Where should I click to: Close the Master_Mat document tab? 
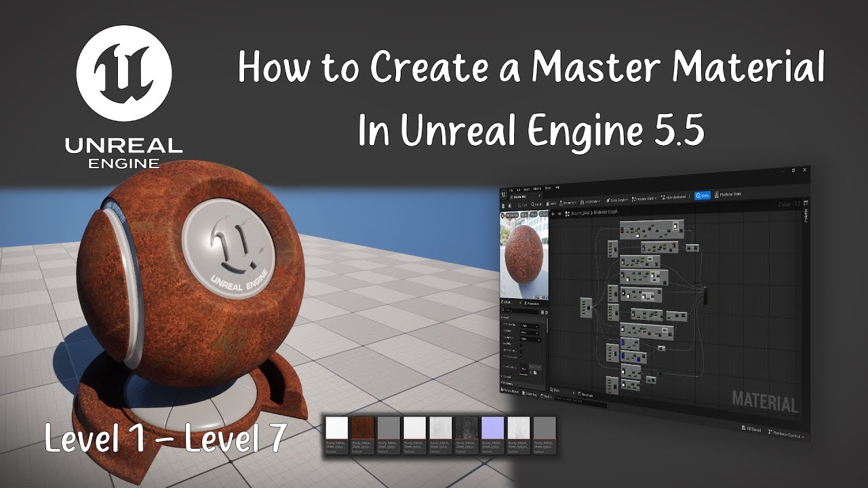(x=539, y=195)
